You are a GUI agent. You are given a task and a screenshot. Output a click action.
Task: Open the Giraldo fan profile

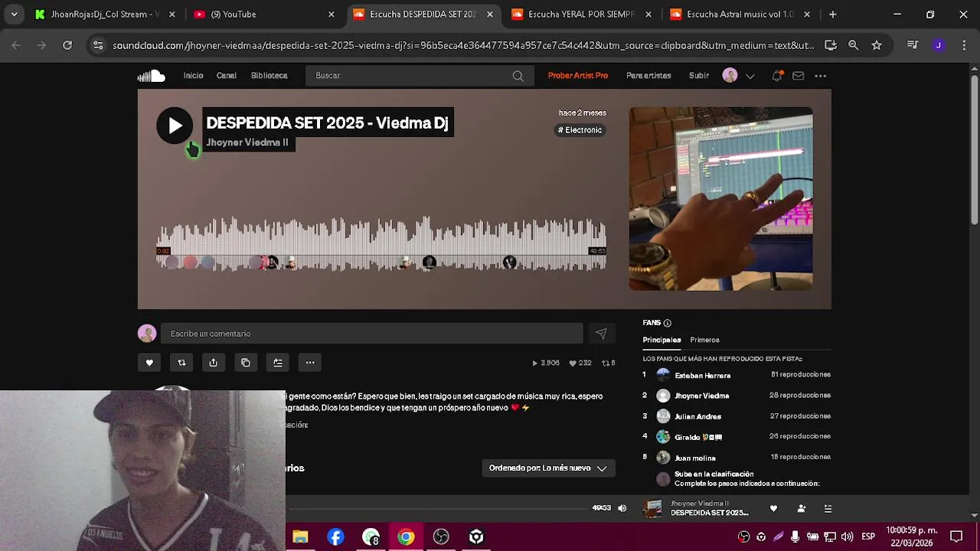click(x=698, y=437)
